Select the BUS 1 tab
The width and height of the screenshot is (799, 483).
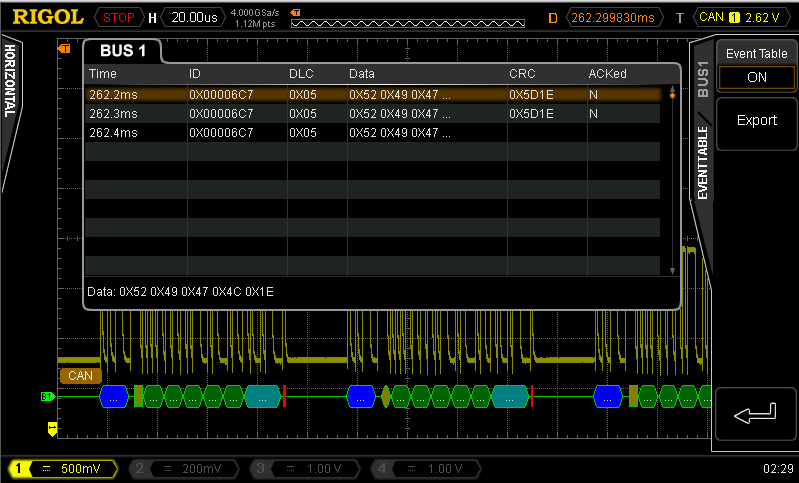click(122, 51)
